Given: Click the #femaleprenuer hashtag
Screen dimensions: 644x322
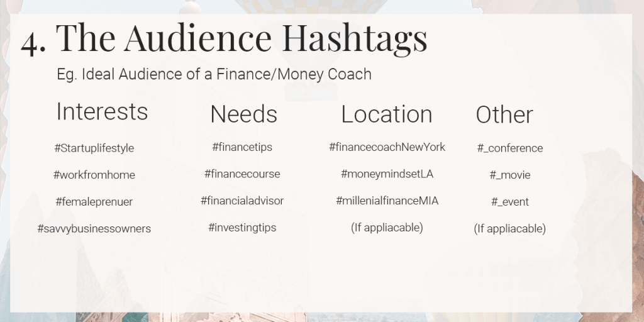Looking at the screenshot, I should 94,202.
